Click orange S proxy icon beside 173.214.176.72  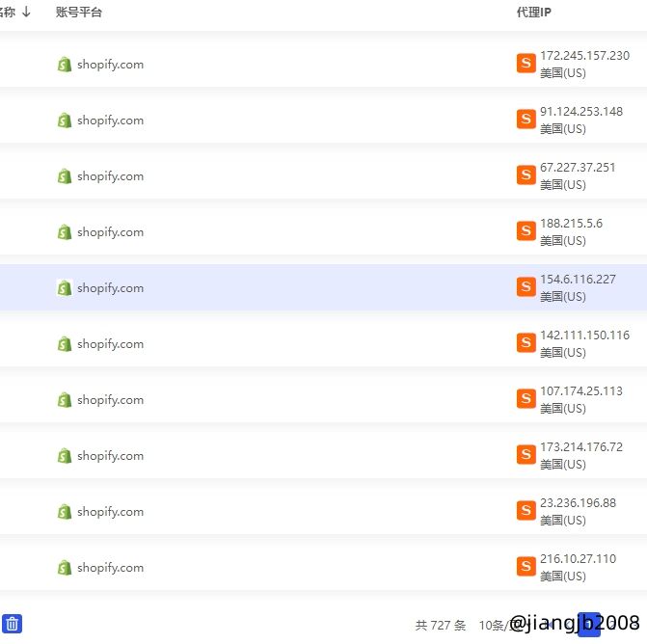[526, 455]
